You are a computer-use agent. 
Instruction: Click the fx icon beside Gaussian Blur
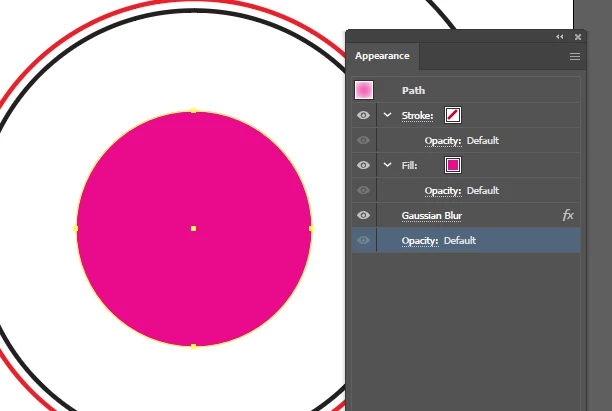point(568,215)
